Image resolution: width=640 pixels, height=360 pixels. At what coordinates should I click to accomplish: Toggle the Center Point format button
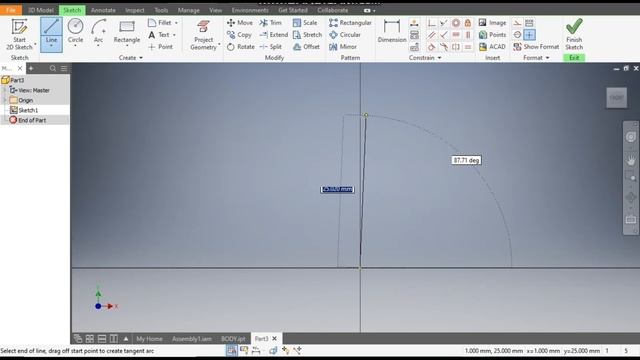tap(529, 35)
